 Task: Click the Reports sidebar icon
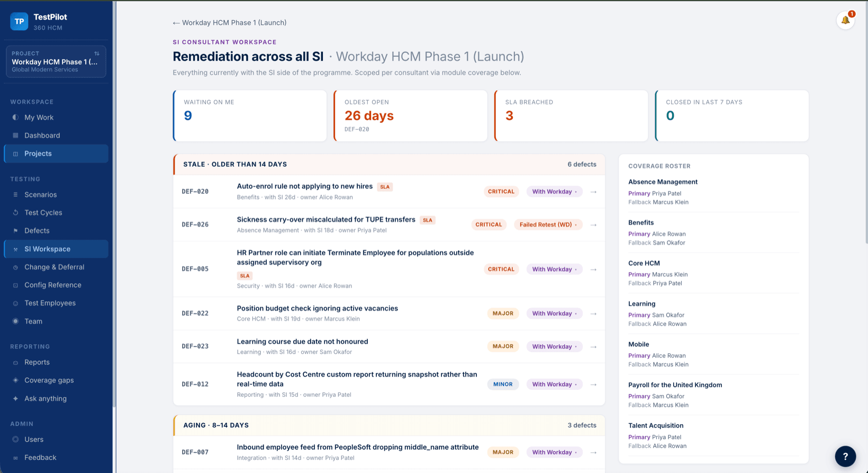click(x=15, y=363)
